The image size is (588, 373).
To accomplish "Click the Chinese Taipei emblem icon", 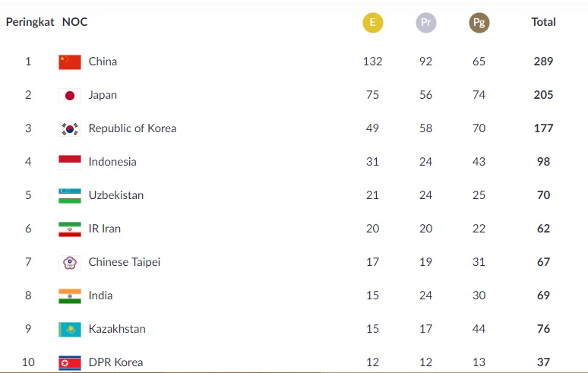I will click(70, 262).
